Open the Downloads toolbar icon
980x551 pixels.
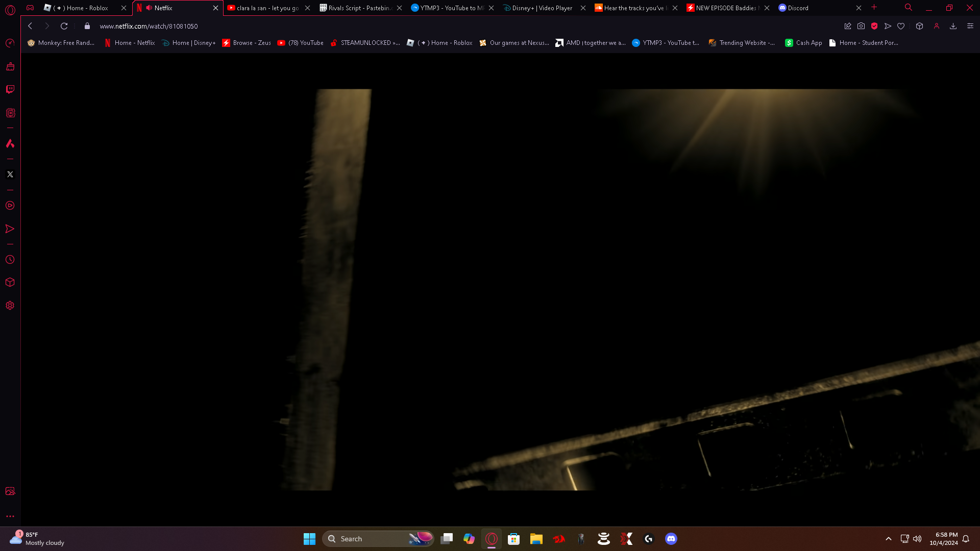click(x=953, y=26)
